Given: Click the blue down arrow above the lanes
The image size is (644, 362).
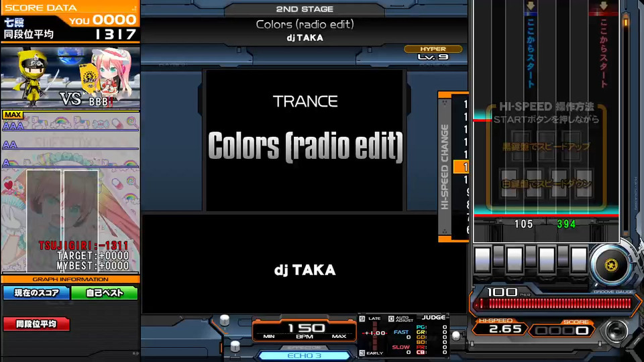Looking at the screenshot, I should (x=531, y=6).
